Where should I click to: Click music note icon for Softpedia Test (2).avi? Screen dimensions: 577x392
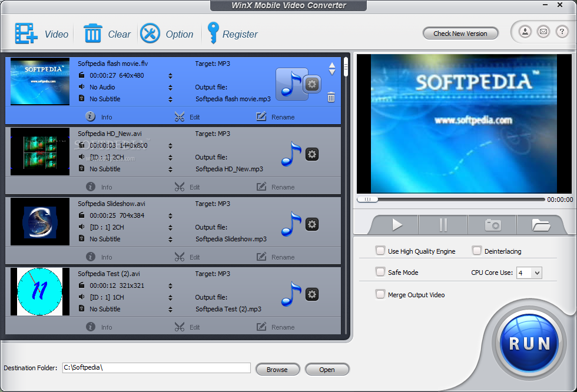coord(291,294)
